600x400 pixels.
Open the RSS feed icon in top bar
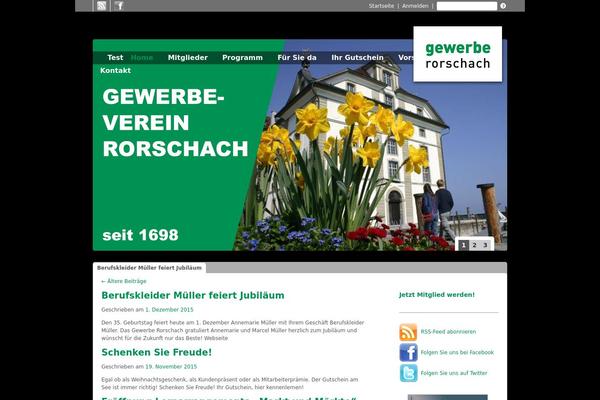click(101, 6)
